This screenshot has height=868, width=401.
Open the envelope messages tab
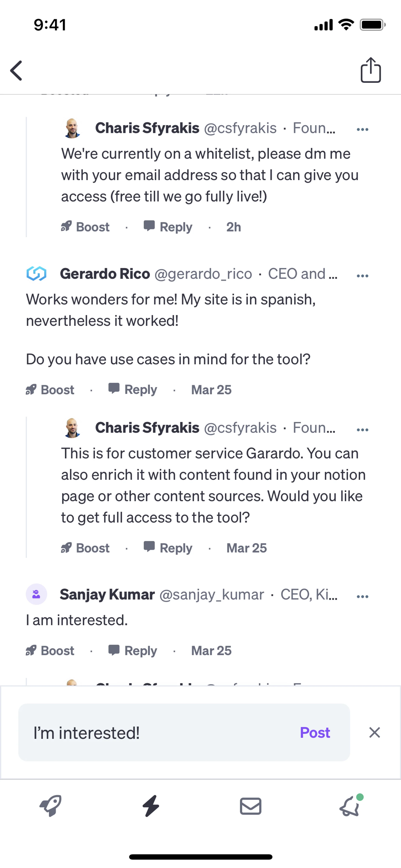click(x=250, y=806)
